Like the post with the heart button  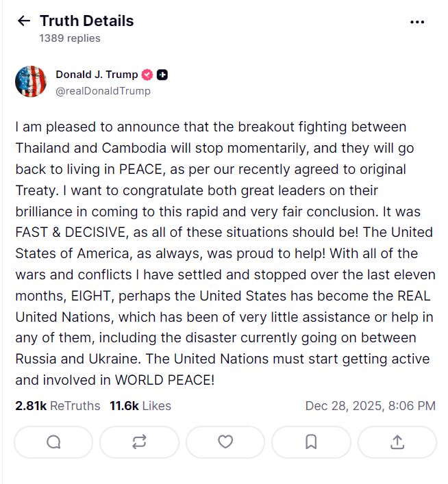click(225, 442)
